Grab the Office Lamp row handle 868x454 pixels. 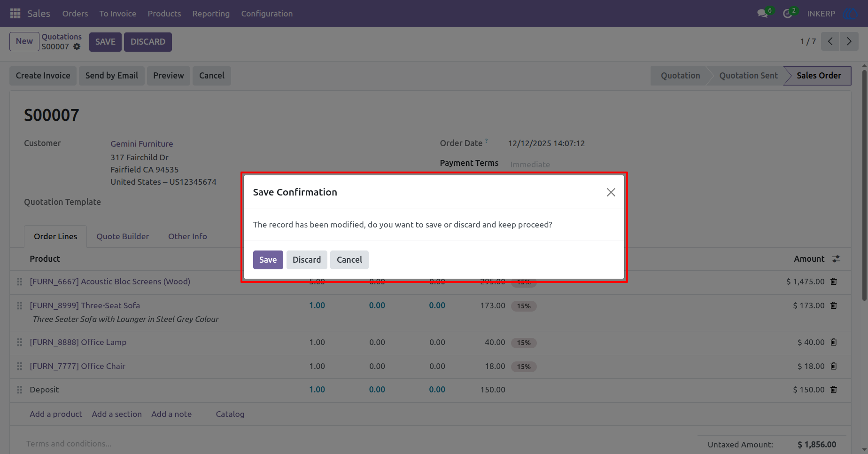[19, 342]
